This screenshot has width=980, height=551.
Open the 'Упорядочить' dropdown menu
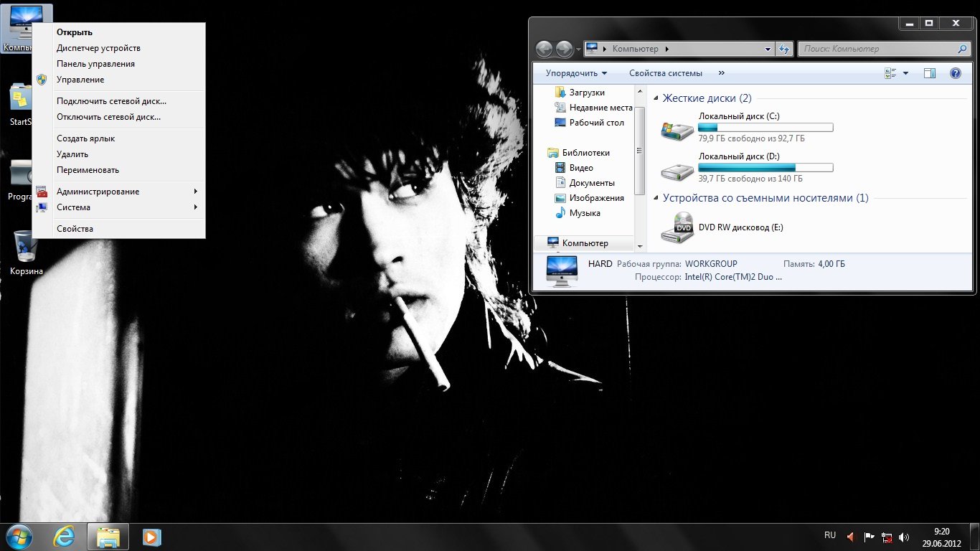tap(576, 73)
